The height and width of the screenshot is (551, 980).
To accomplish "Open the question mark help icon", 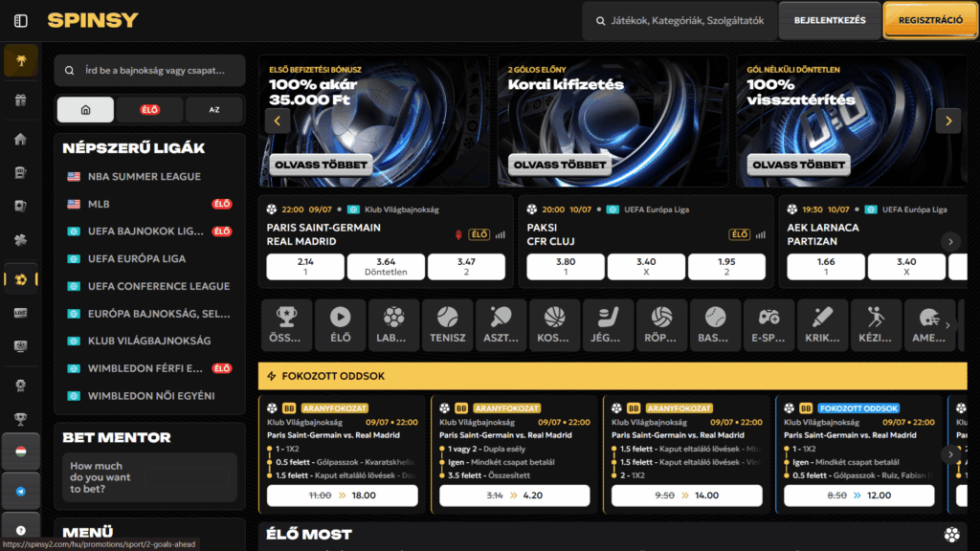I will [21, 530].
